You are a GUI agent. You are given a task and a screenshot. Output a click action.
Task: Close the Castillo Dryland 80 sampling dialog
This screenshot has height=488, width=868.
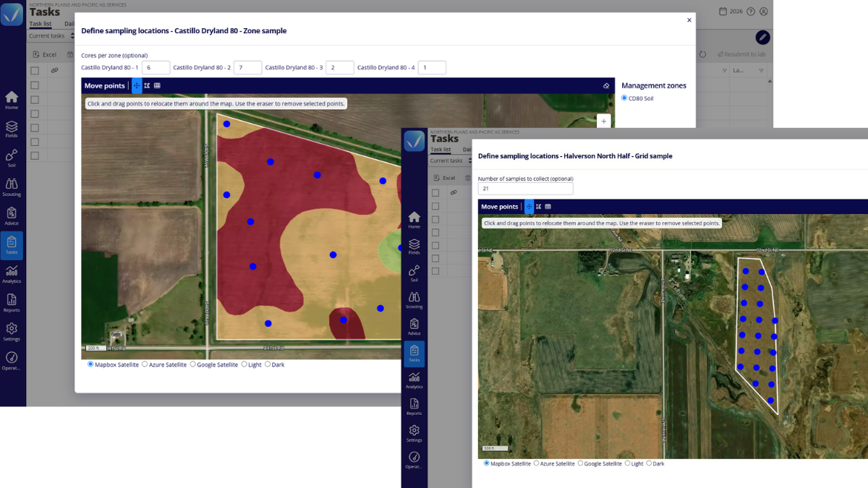pyautogui.click(x=689, y=20)
